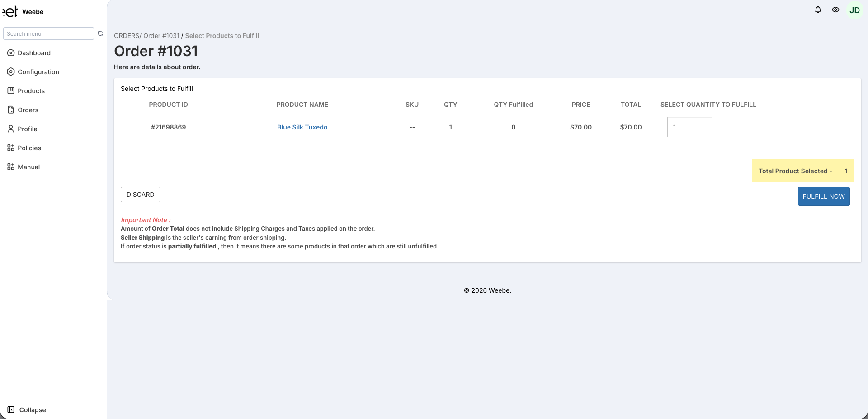
Task: Click the Configuration gear icon in sidebar
Action: point(11,72)
